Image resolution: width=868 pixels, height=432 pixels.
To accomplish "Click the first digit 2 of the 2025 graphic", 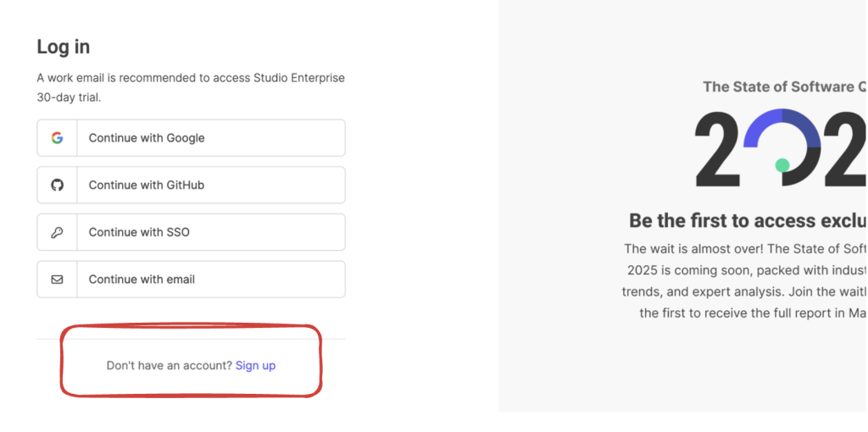I will 719,149.
